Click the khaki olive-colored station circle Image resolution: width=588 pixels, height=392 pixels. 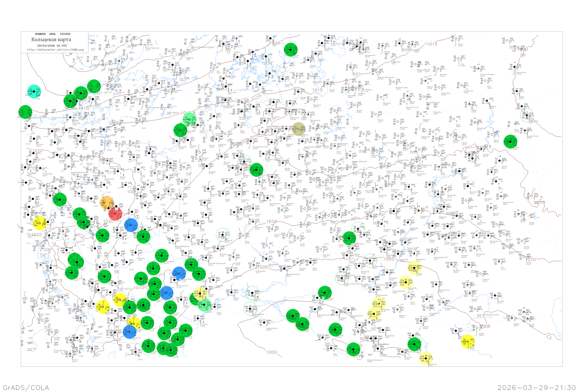point(299,129)
